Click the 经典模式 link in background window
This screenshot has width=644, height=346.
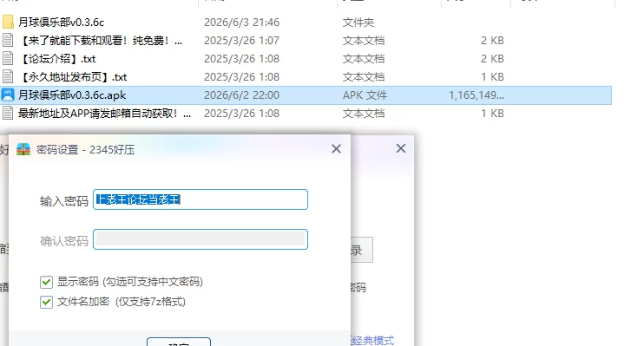coord(372,340)
